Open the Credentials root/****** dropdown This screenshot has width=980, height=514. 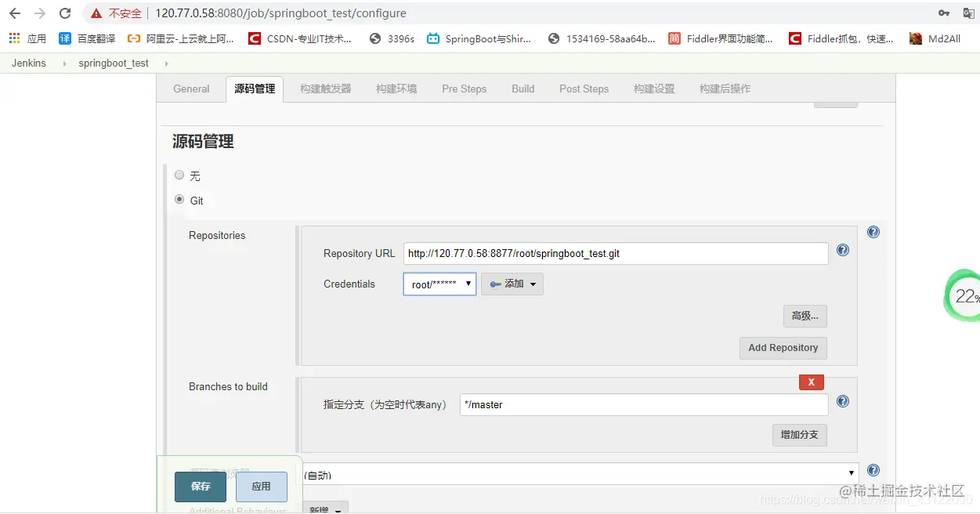(439, 284)
